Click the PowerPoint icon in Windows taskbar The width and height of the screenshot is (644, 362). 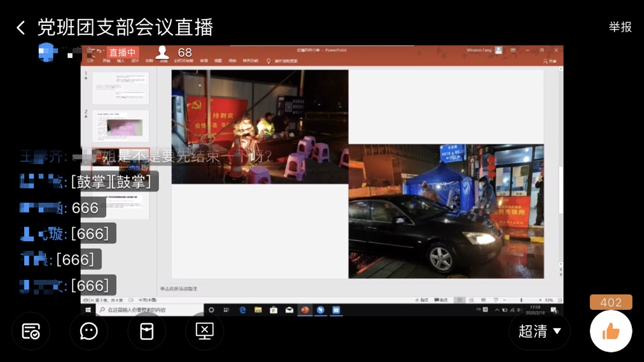click(x=305, y=310)
